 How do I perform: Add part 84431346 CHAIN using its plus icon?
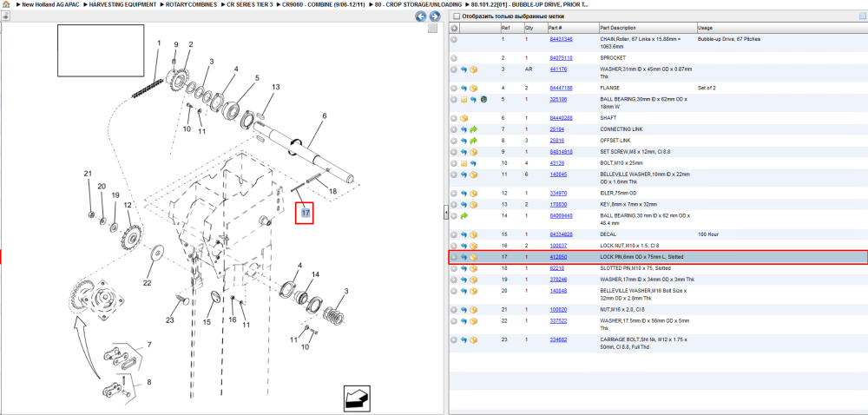(x=454, y=39)
